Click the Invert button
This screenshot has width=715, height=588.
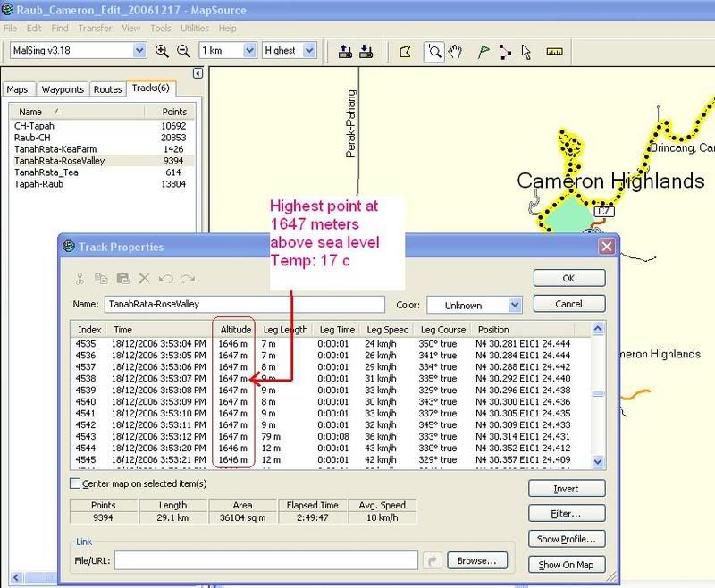coord(567,489)
